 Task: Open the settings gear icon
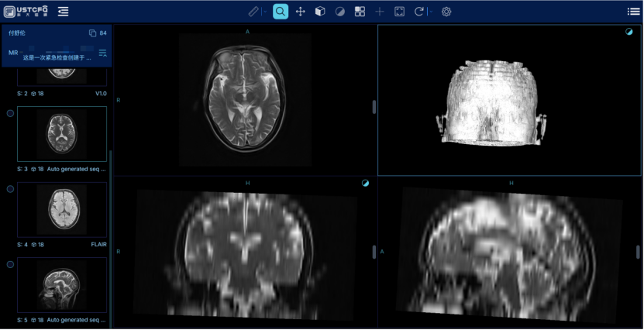click(x=446, y=12)
